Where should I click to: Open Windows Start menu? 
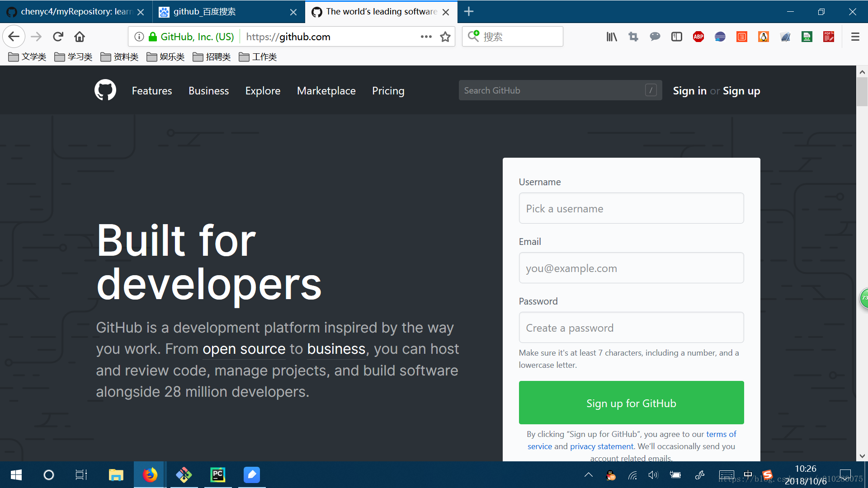[16, 475]
